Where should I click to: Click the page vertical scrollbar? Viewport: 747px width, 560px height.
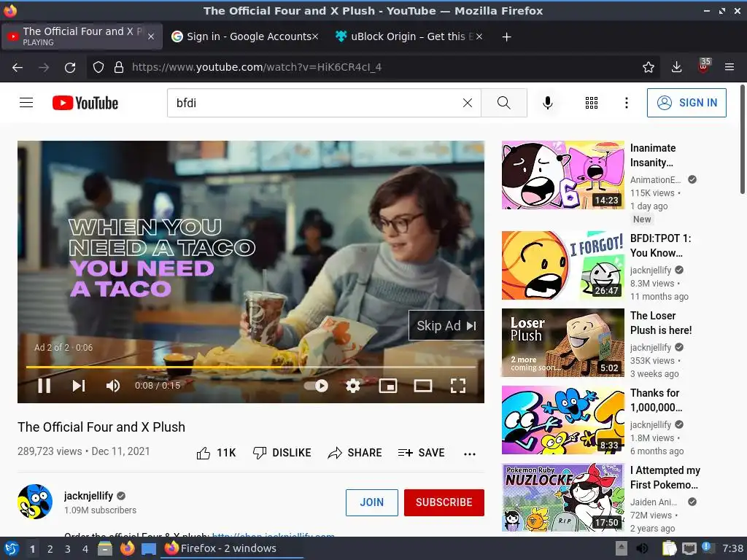743,139
